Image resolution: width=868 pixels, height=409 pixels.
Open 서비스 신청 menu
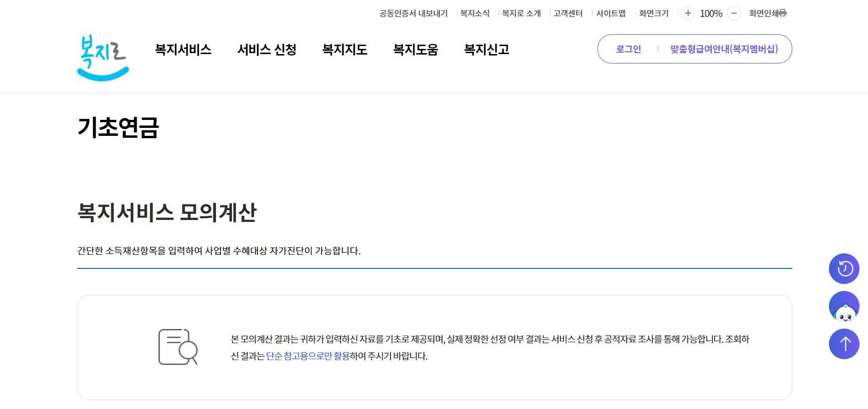pyautogui.click(x=267, y=49)
